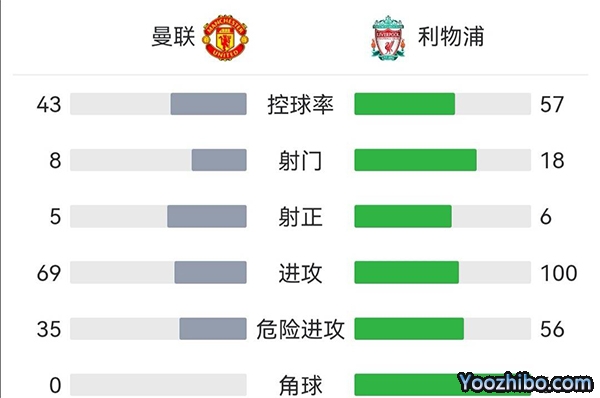Click Liverpool's shots value 18
The height and width of the screenshot is (398, 600).
[x=552, y=161]
